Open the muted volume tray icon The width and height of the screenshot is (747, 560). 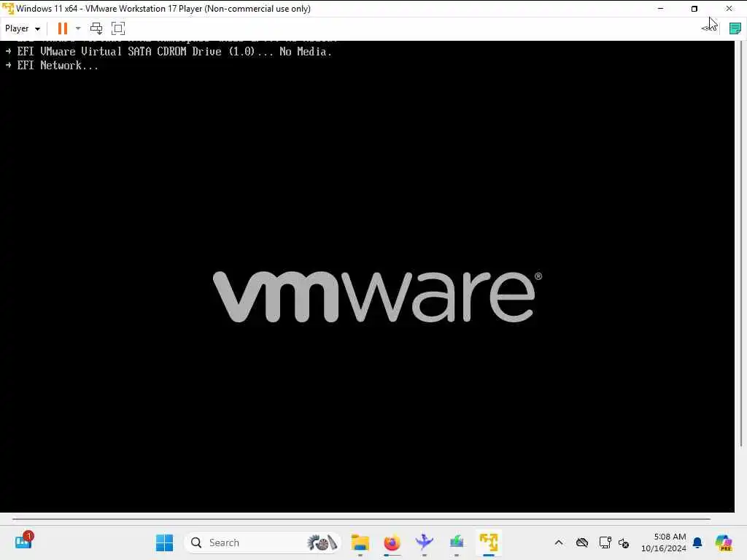(x=624, y=542)
